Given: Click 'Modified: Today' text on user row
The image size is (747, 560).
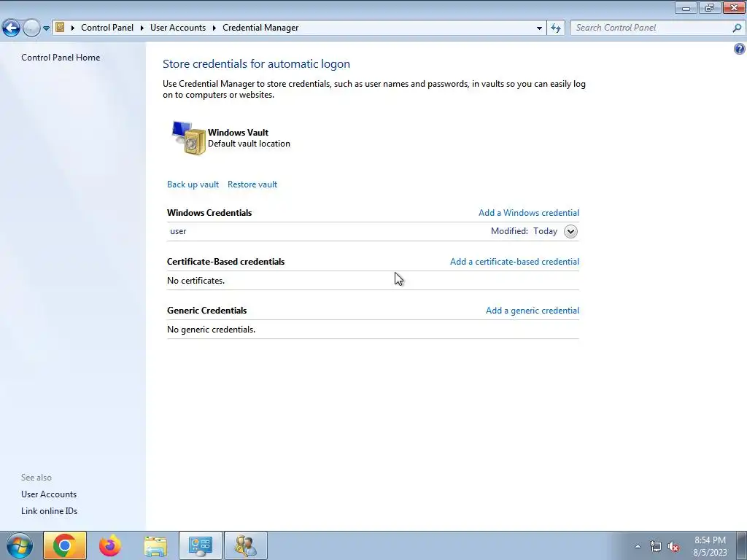Looking at the screenshot, I should coord(524,231).
